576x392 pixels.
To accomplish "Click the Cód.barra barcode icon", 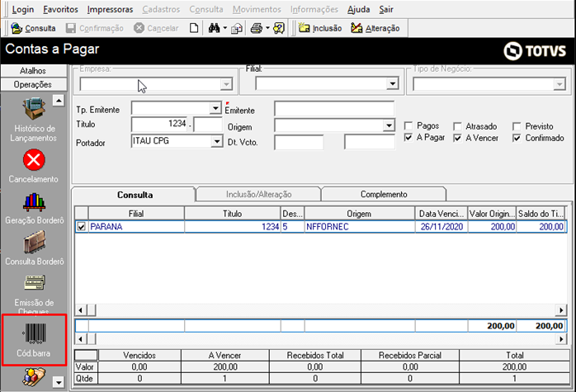I will pyautogui.click(x=33, y=333).
